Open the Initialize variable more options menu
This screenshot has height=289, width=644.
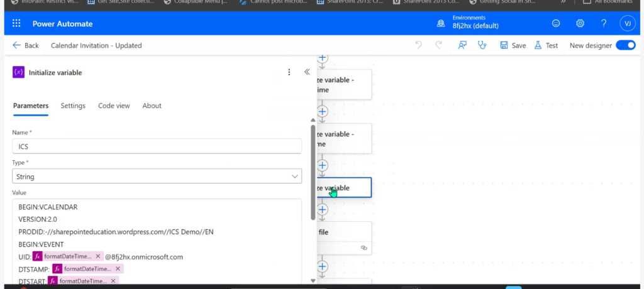tap(289, 72)
